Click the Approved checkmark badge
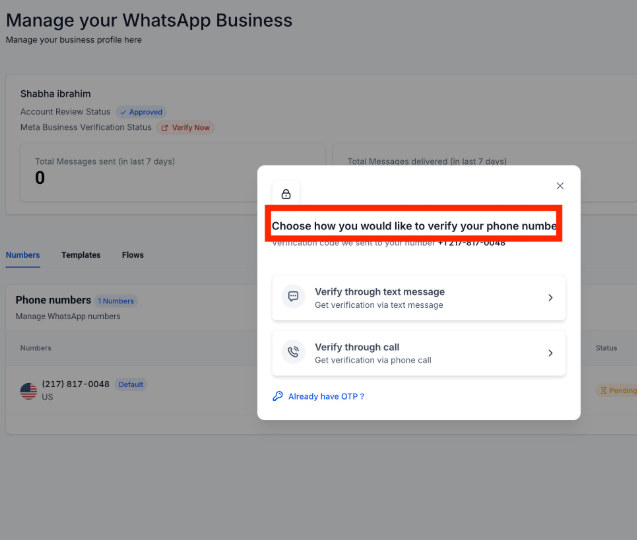This screenshot has width=637, height=540. [141, 112]
